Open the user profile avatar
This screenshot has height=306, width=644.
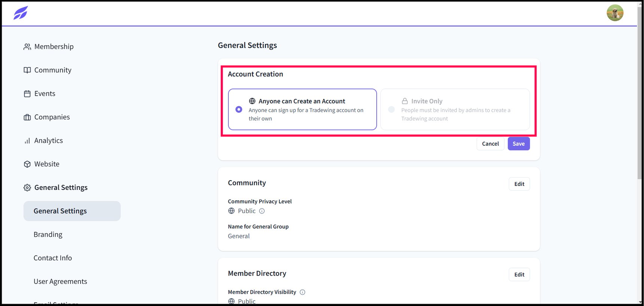pos(615,13)
